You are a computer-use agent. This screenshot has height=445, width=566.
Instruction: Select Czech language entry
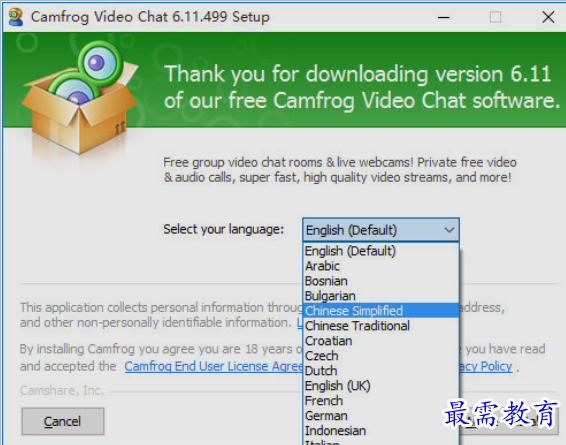pos(381,356)
